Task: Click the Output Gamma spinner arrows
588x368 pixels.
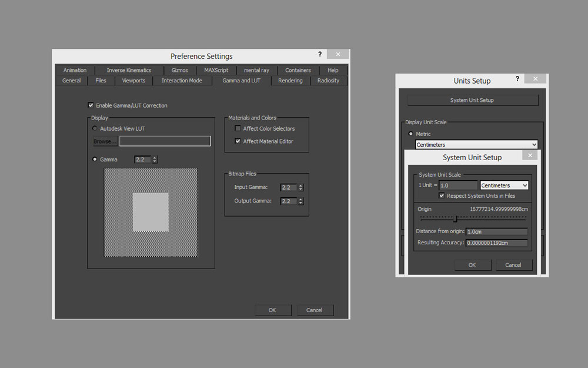Action: coord(301,201)
